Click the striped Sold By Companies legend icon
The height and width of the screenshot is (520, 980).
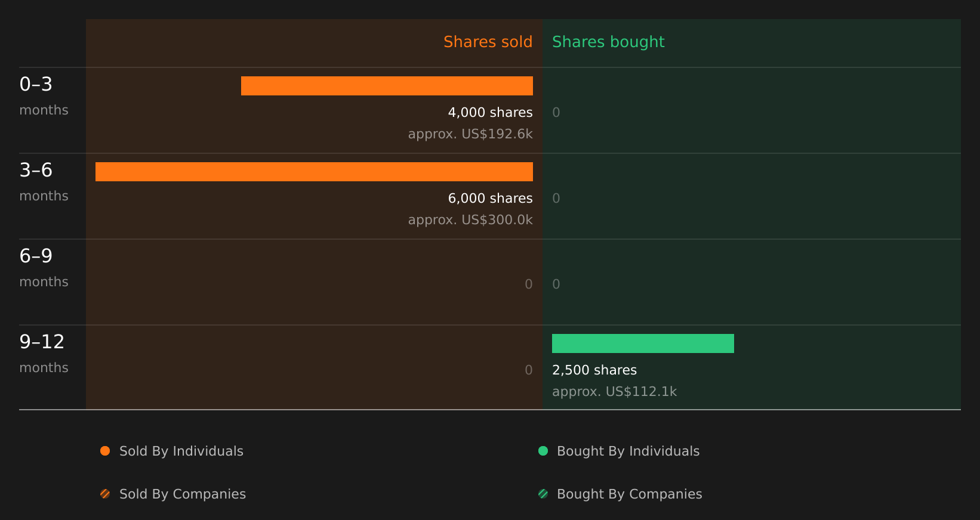coord(105,494)
